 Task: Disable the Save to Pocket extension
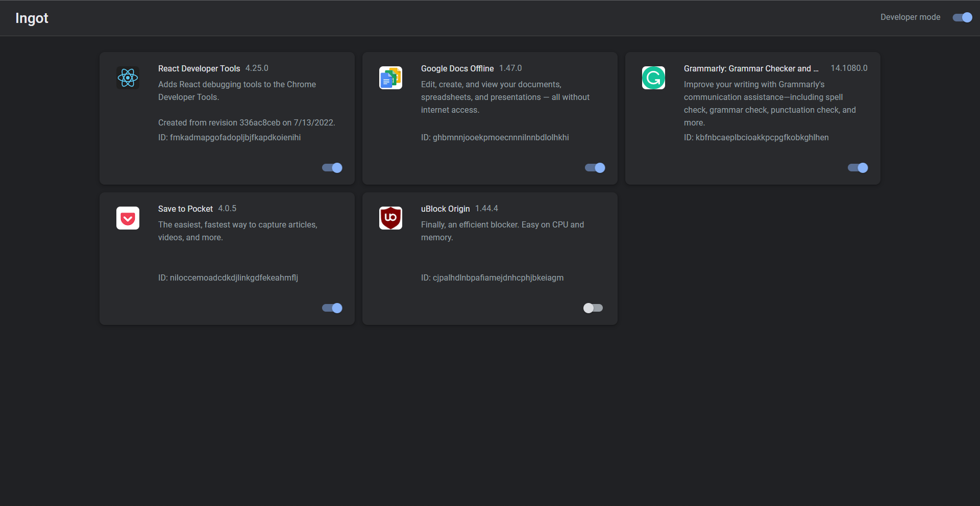(332, 308)
